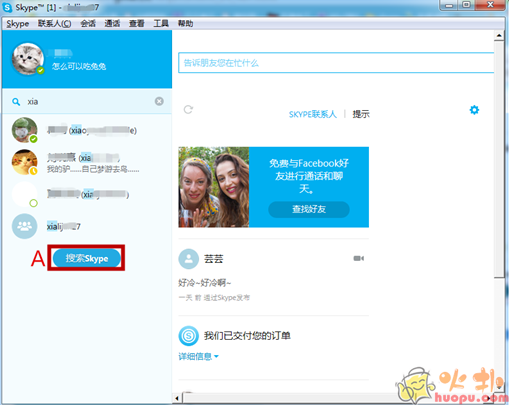Open the 查看 menu
This screenshot has width=509, height=405.
(x=137, y=24)
